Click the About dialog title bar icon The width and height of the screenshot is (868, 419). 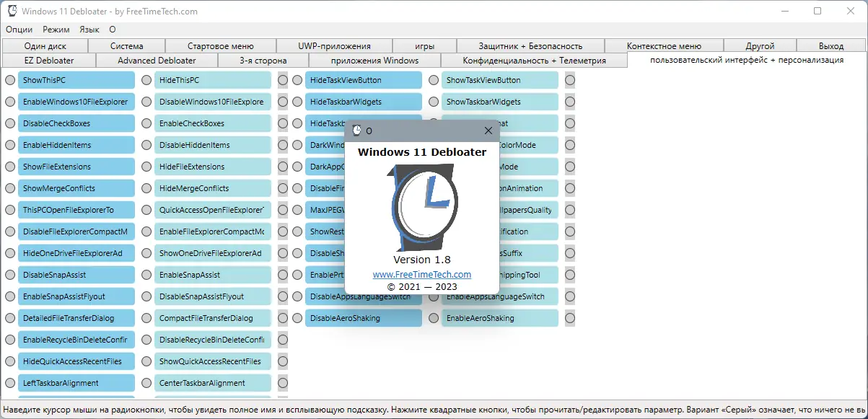click(356, 131)
